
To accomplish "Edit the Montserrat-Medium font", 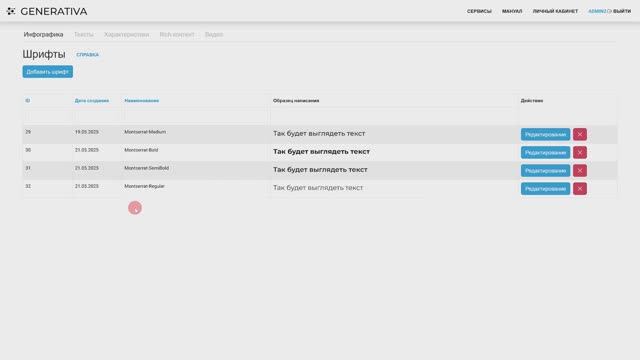I will (545, 134).
